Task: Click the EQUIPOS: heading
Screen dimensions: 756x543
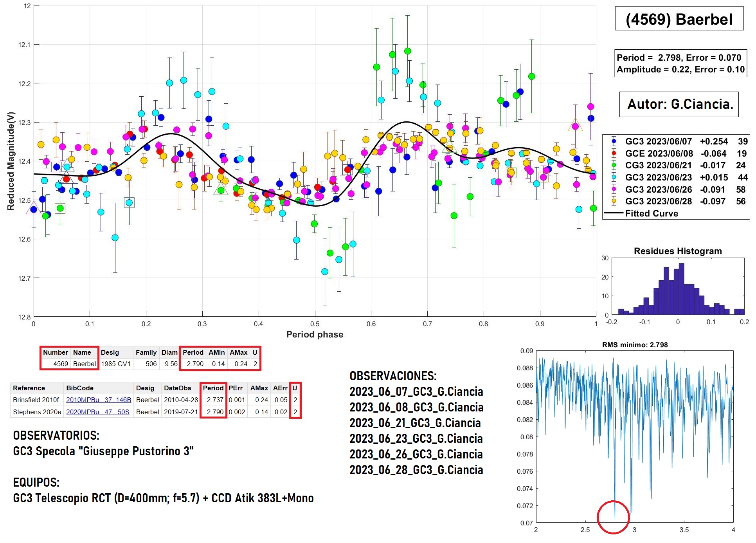Action: [36, 482]
